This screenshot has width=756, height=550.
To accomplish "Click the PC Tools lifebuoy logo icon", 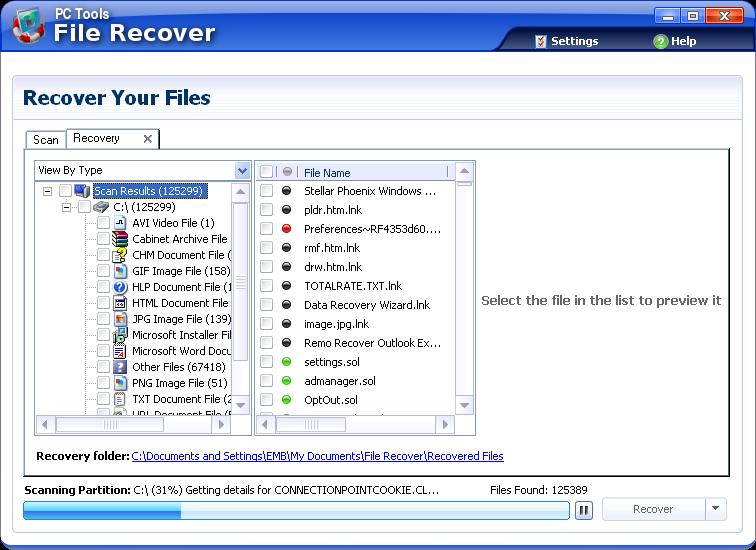I will [x=28, y=25].
